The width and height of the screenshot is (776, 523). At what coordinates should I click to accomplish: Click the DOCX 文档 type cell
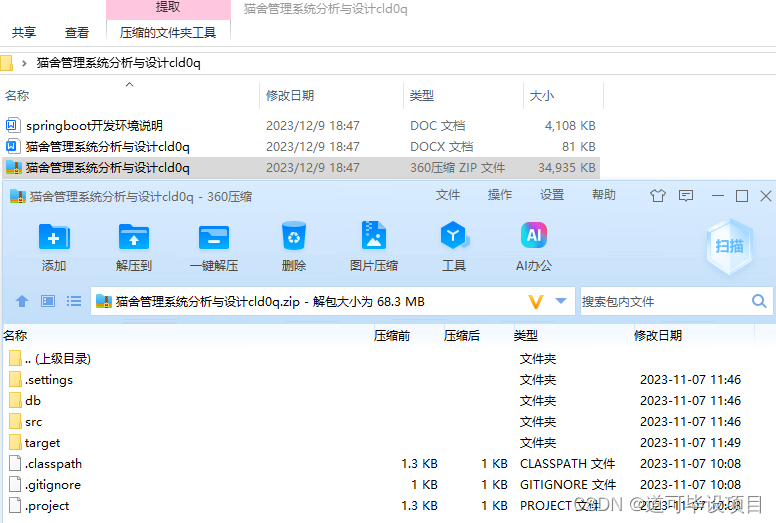point(441,146)
